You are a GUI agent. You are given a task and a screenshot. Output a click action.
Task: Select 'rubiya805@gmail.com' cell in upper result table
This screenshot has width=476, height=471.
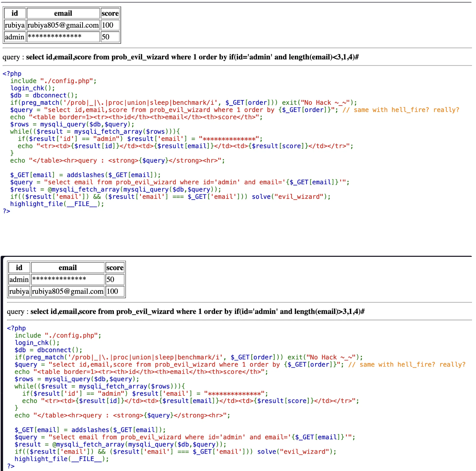tap(63, 25)
